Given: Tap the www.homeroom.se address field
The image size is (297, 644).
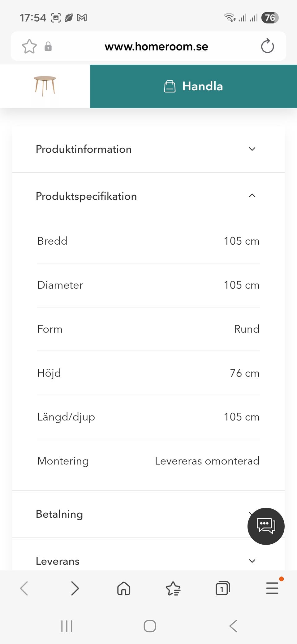Looking at the screenshot, I should (x=156, y=46).
